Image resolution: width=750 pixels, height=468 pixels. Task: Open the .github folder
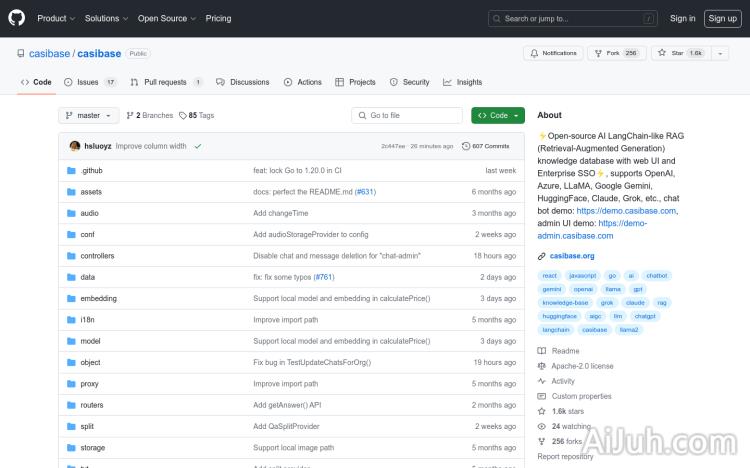tap(91, 171)
